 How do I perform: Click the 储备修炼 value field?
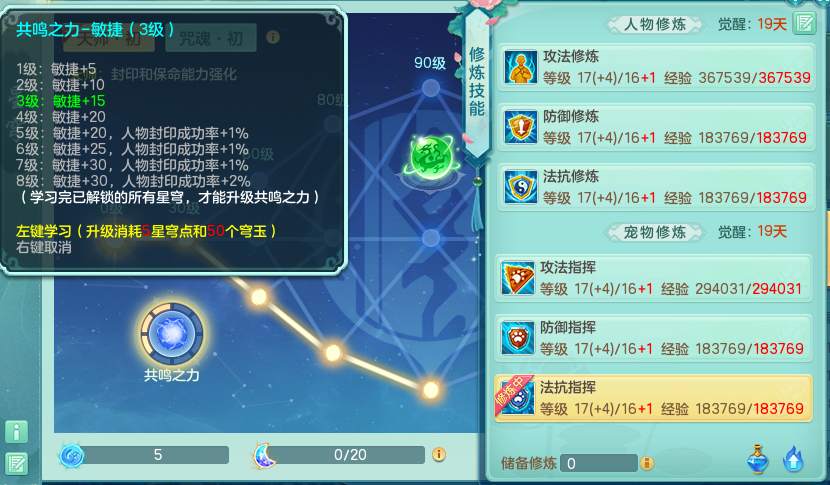point(598,463)
